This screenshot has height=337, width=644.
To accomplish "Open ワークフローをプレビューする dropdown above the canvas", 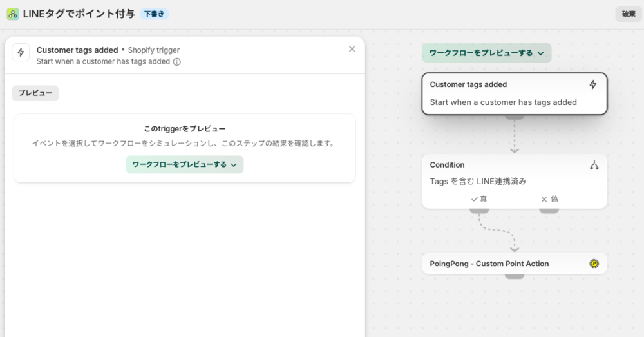I will coord(486,53).
